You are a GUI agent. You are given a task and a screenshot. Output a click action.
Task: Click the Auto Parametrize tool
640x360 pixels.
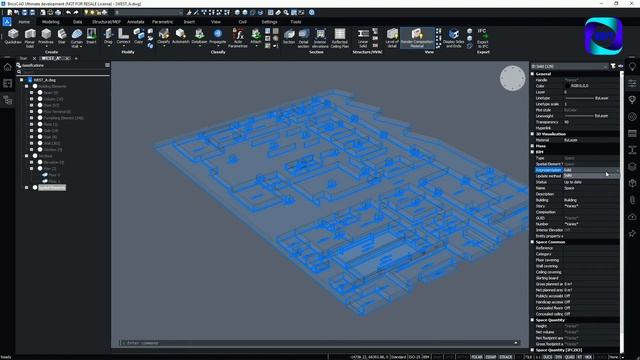(238, 38)
